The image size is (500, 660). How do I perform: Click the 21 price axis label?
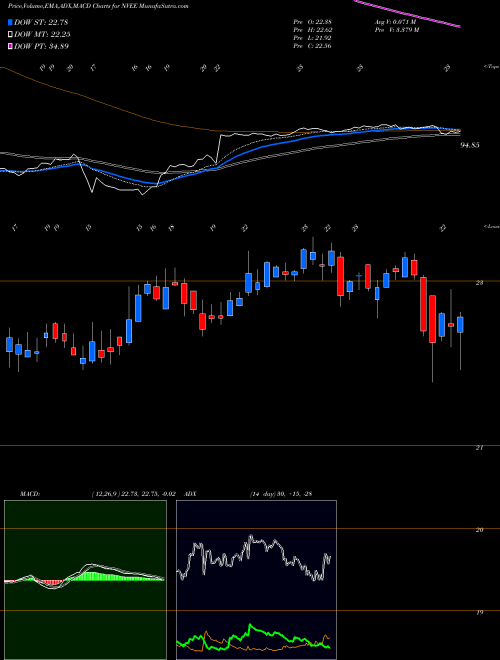(479, 448)
